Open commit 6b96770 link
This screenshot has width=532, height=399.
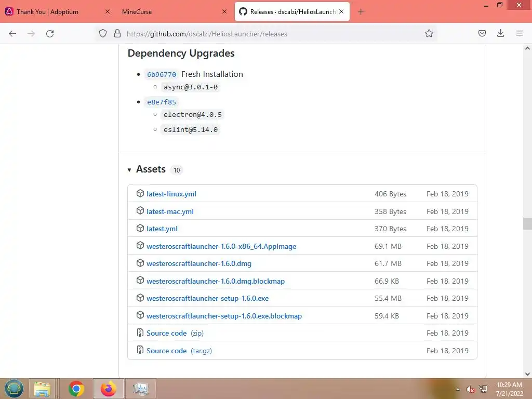point(162,74)
